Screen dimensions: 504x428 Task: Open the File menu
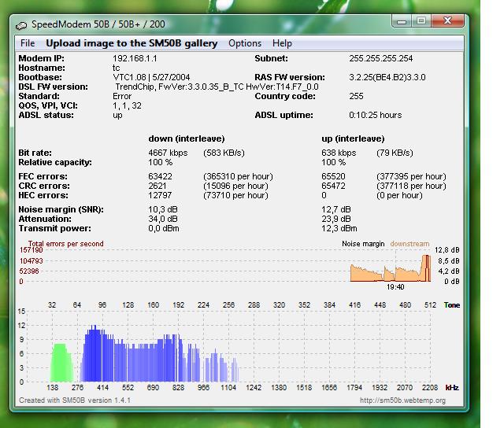(x=28, y=43)
